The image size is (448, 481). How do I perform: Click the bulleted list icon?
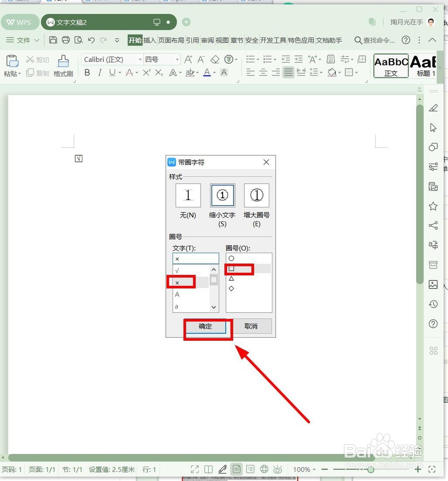[x=251, y=59]
